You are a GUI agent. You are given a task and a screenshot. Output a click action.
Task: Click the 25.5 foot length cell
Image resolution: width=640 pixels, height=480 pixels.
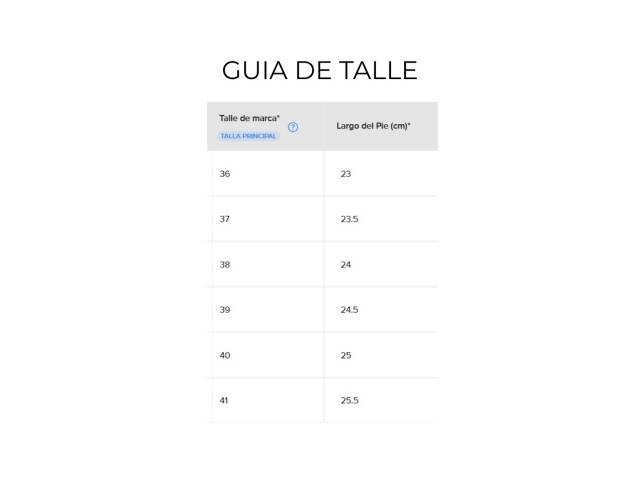click(x=349, y=400)
